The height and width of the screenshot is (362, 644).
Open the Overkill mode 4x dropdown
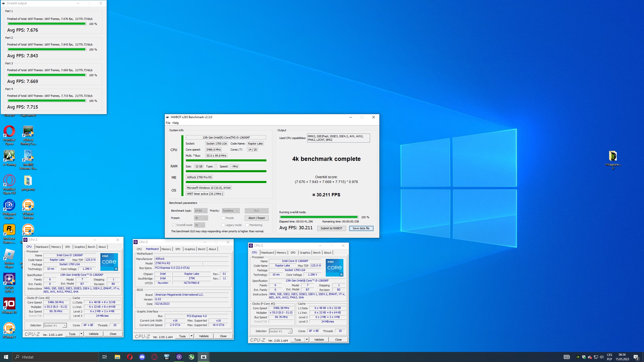pyautogui.click(x=199, y=225)
